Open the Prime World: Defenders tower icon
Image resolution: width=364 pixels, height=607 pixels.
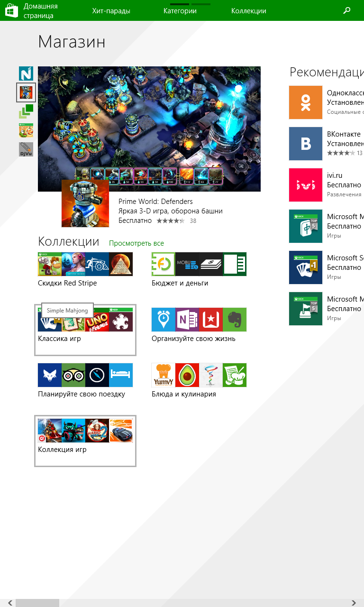click(x=85, y=204)
